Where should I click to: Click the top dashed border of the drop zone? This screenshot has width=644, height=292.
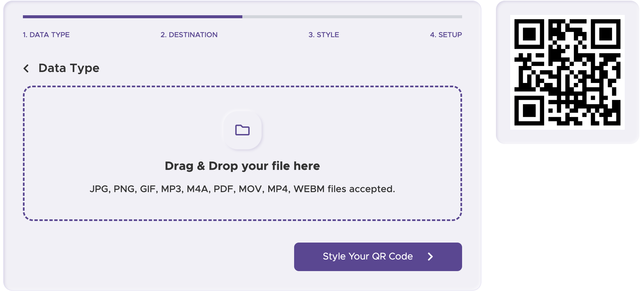tap(242, 87)
